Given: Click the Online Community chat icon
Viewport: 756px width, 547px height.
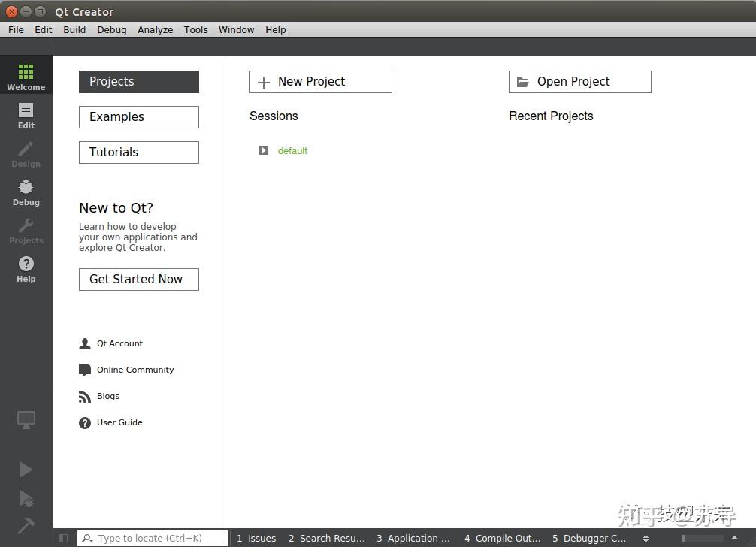Looking at the screenshot, I should pos(85,370).
